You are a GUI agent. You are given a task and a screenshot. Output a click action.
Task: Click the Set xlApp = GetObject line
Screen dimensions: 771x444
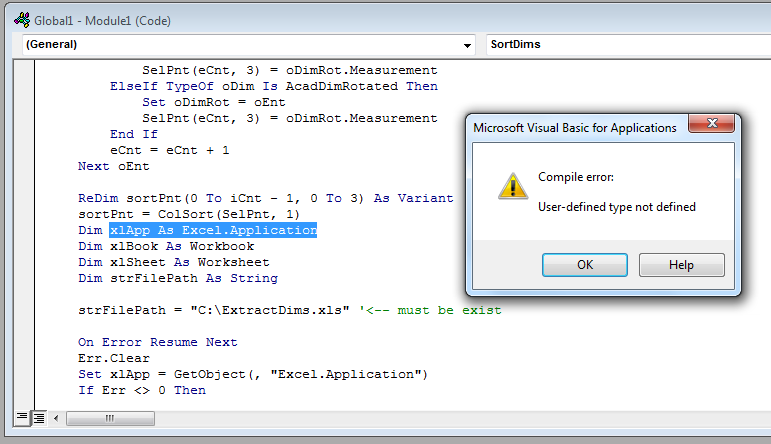(253, 374)
